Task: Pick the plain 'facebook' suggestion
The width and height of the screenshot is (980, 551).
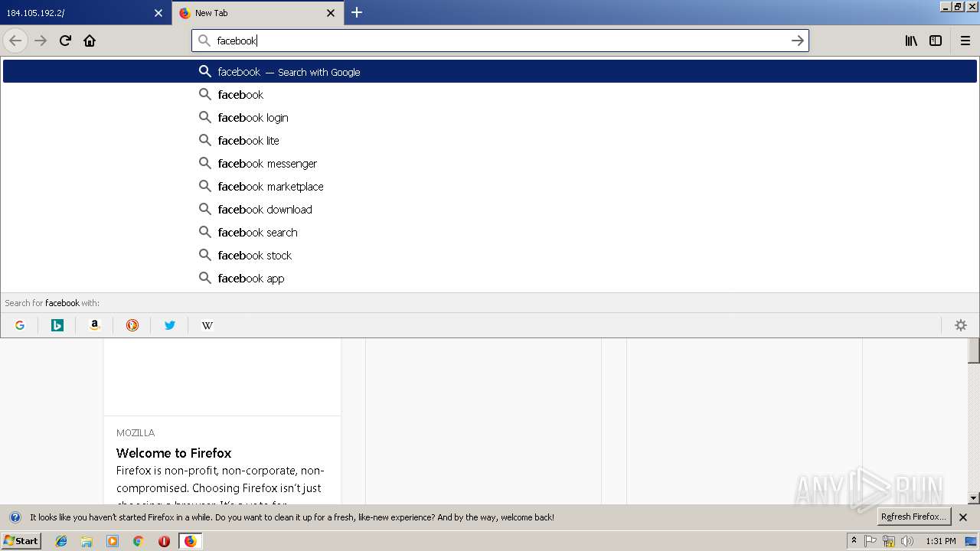Action: 490,94
